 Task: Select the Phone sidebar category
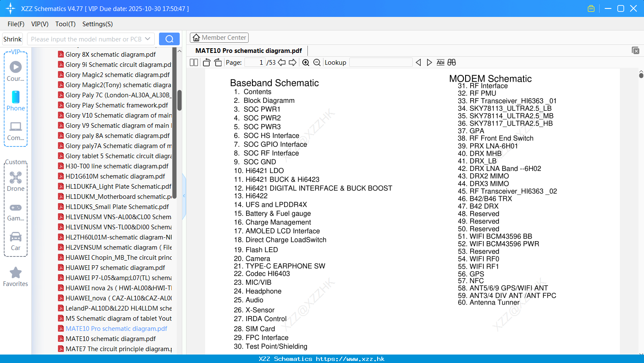[x=16, y=101]
